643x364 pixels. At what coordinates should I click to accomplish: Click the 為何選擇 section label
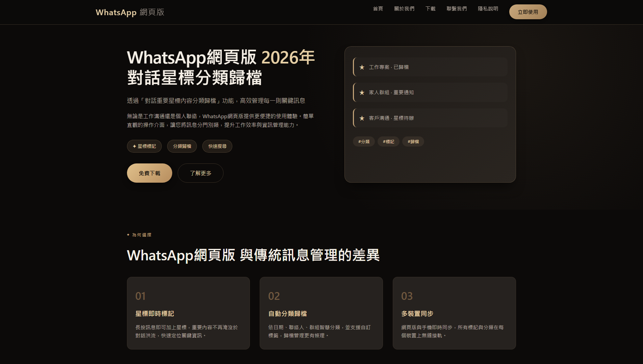point(139,235)
